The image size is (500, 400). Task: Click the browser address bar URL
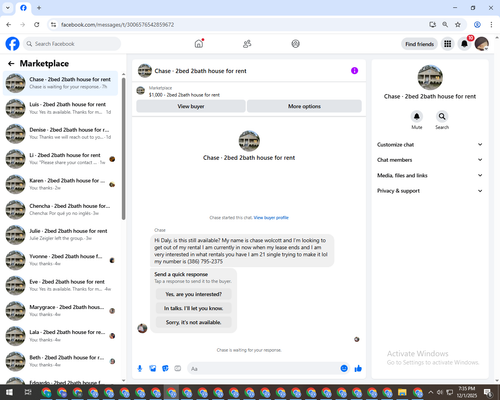tap(117, 25)
